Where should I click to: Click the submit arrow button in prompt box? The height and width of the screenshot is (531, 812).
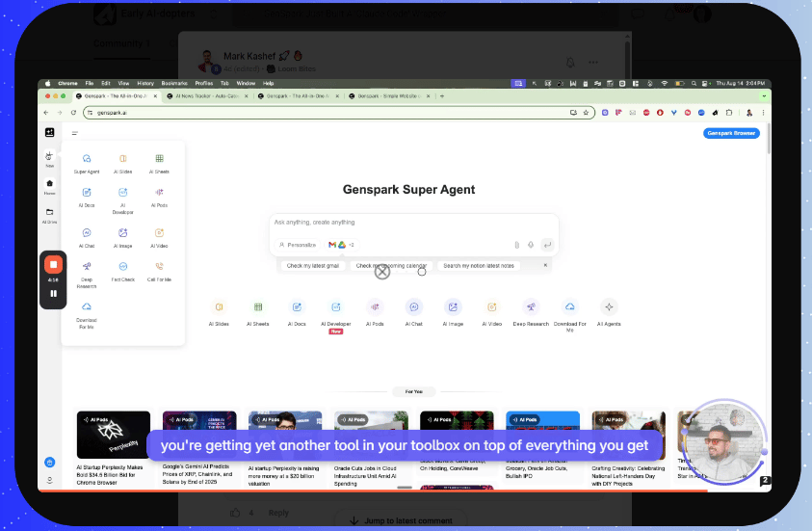547,245
